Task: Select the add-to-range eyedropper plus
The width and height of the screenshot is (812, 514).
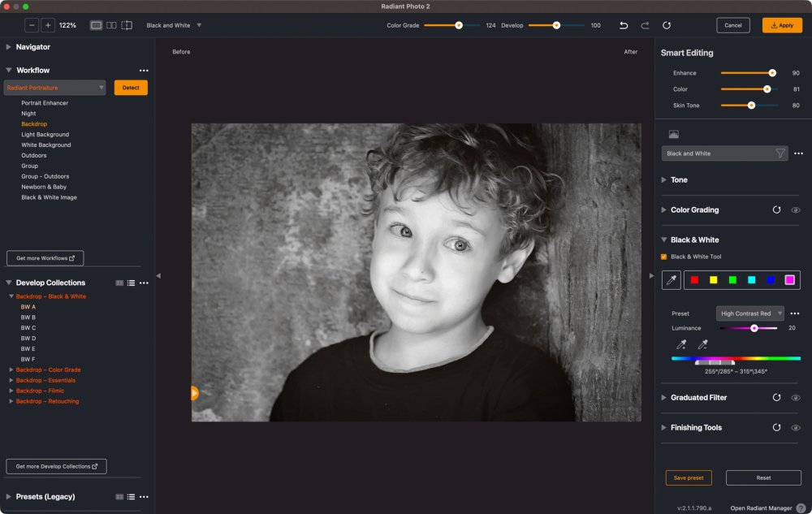Action: coord(681,345)
